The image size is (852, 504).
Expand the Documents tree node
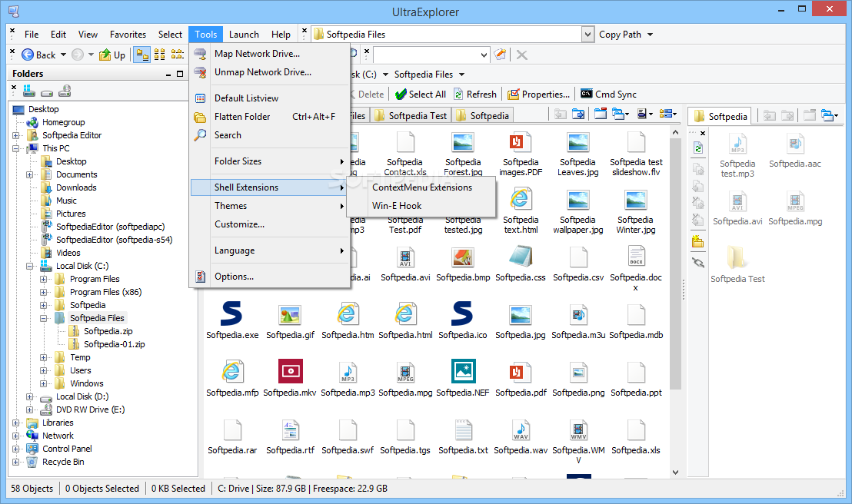29,174
